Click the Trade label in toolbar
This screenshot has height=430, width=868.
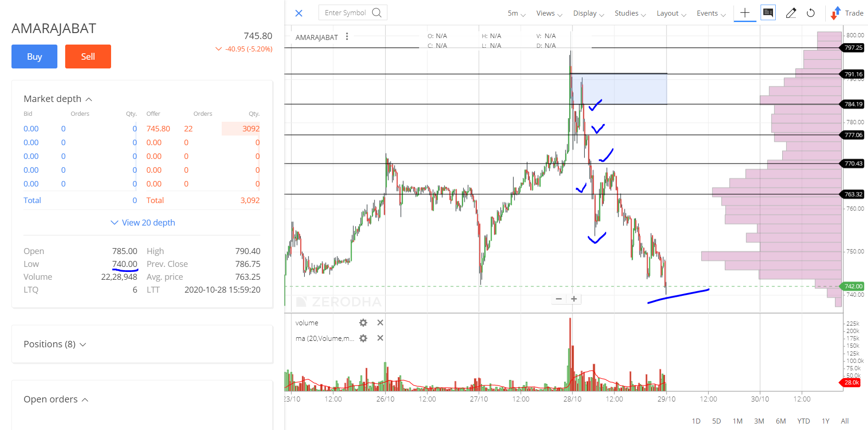pyautogui.click(x=854, y=13)
